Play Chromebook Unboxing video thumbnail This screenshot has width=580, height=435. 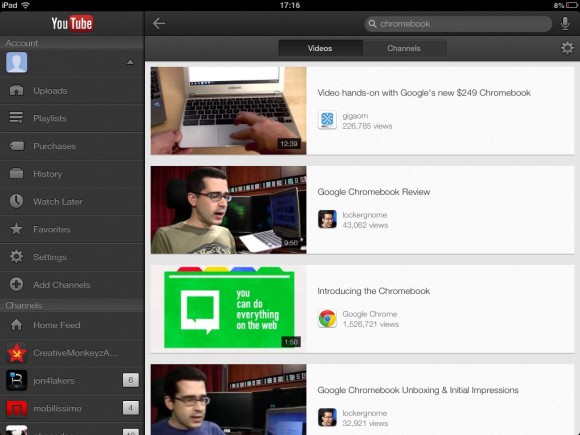point(229,399)
